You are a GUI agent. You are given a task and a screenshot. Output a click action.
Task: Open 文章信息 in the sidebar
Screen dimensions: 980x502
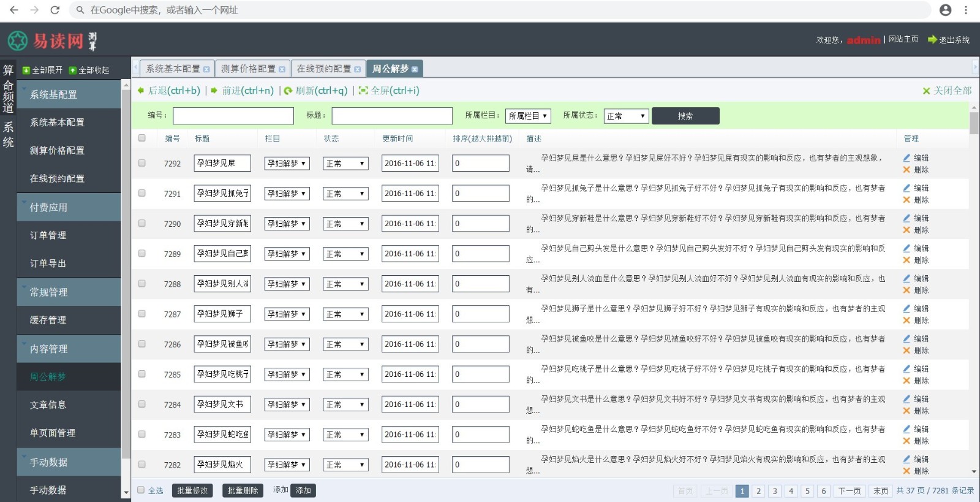[x=69, y=405]
